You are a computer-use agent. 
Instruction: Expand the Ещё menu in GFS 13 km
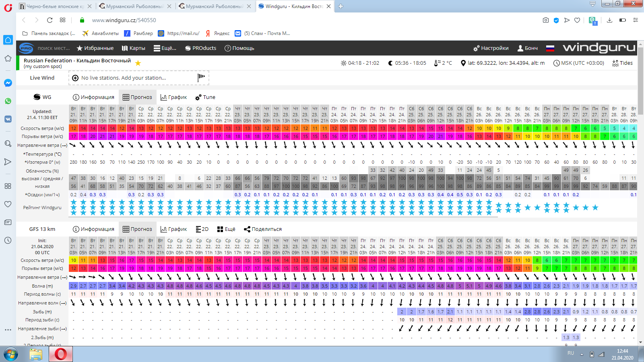tap(226, 229)
